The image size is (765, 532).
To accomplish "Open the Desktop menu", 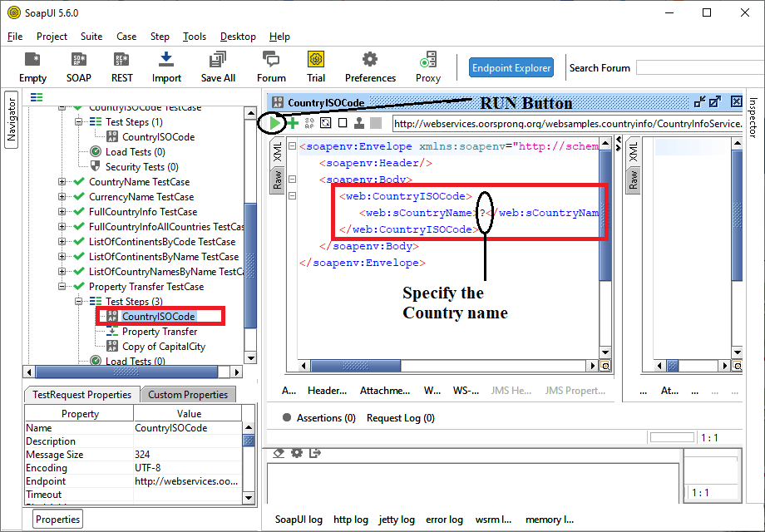I will point(238,37).
